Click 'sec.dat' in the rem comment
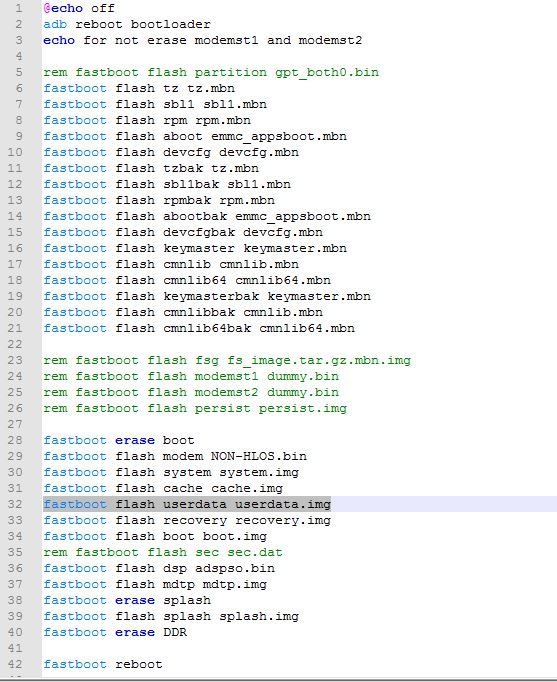 (255, 552)
